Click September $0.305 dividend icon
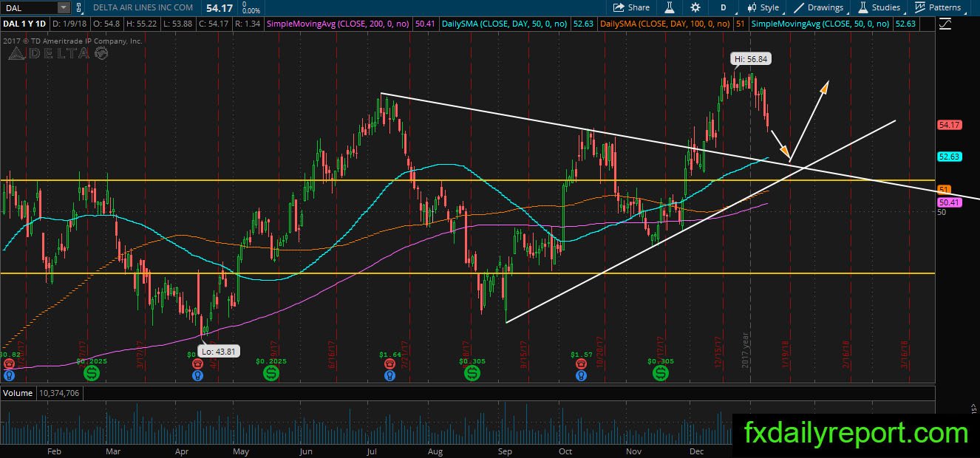980x458 pixels. pyautogui.click(x=472, y=373)
